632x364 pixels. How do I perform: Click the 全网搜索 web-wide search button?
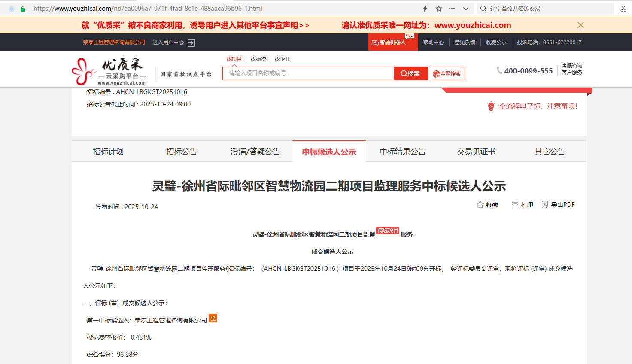tap(447, 73)
